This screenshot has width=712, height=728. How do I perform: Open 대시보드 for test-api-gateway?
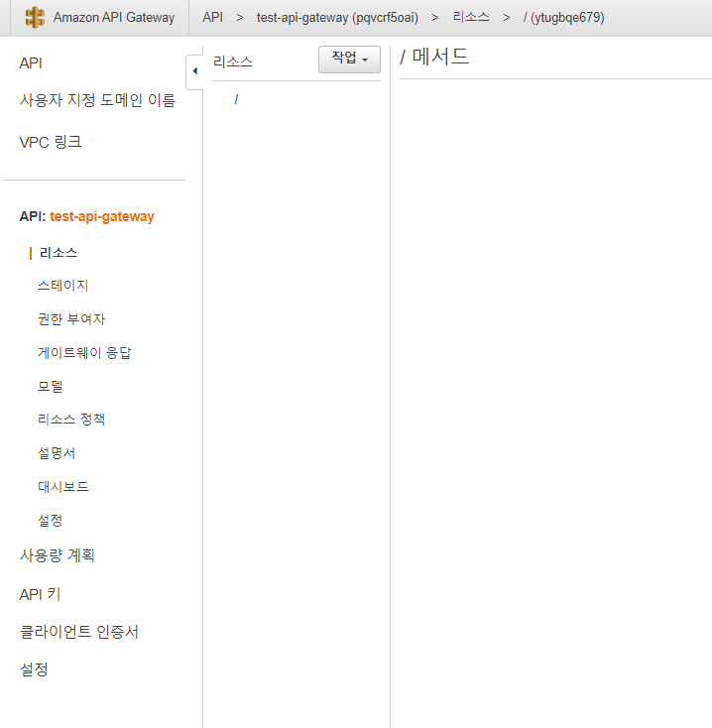63,487
